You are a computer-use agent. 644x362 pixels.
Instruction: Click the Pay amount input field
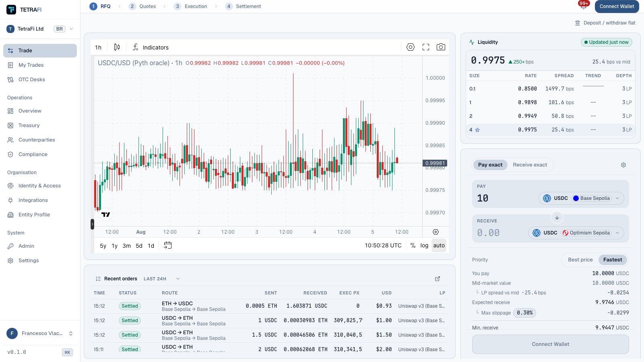(x=505, y=198)
